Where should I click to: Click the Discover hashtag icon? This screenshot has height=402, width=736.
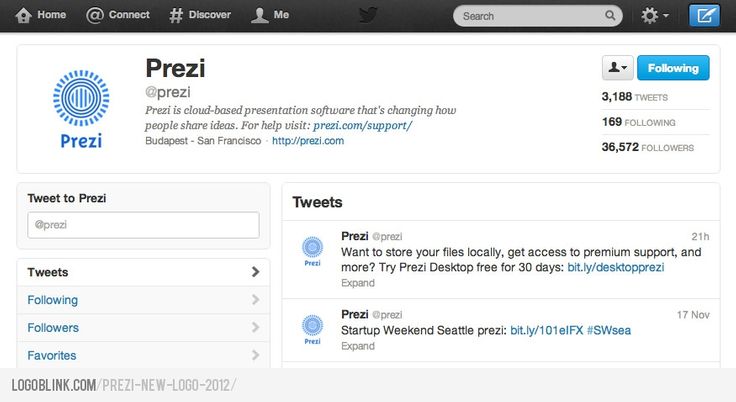pyautogui.click(x=176, y=15)
